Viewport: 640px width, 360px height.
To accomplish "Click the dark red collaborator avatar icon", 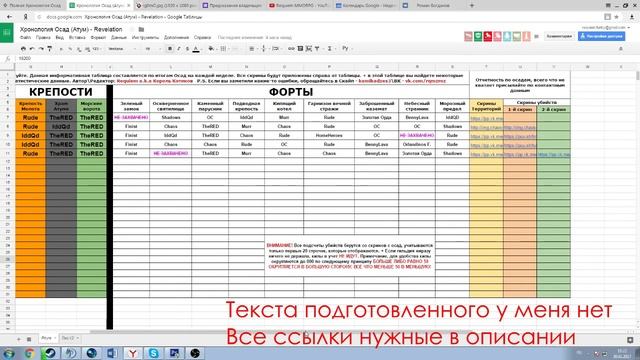I will [488, 36].
